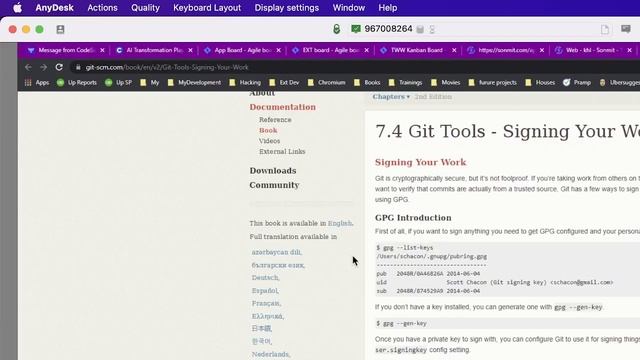Open the Apple menu

[x=17, y=8]
